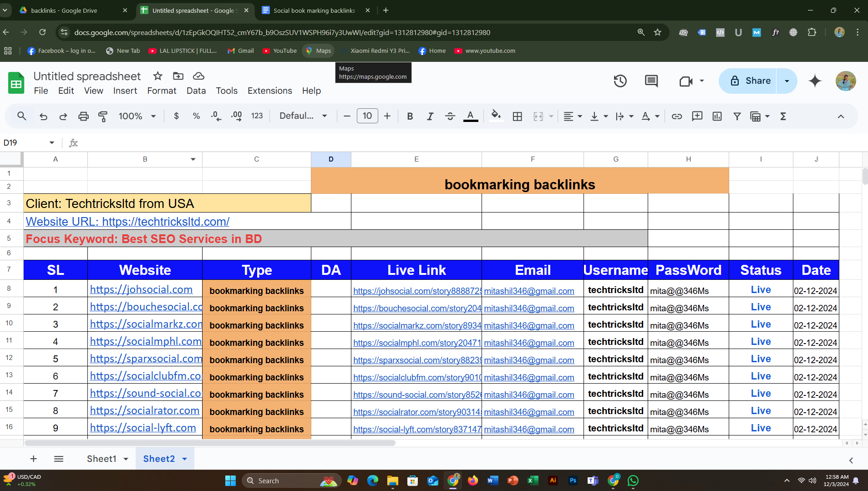Click the Create a filter icon
868x491 pixels.
(x=737, y=116)
